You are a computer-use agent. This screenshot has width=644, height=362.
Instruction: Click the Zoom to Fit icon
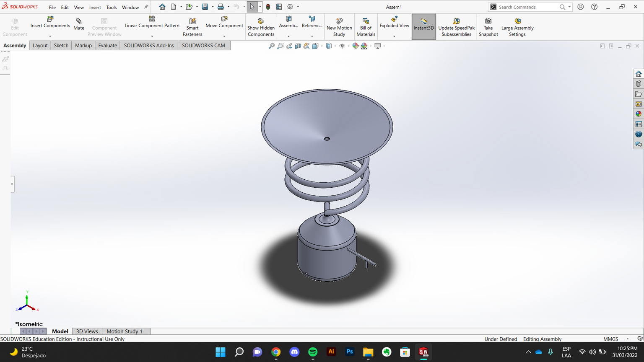(272, 46)
